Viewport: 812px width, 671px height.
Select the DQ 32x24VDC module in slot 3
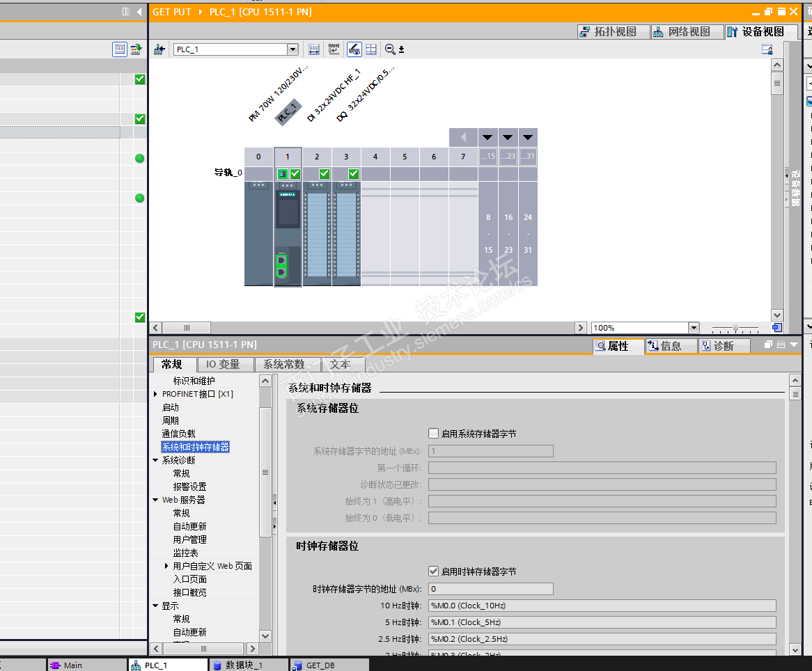(346, 233)
